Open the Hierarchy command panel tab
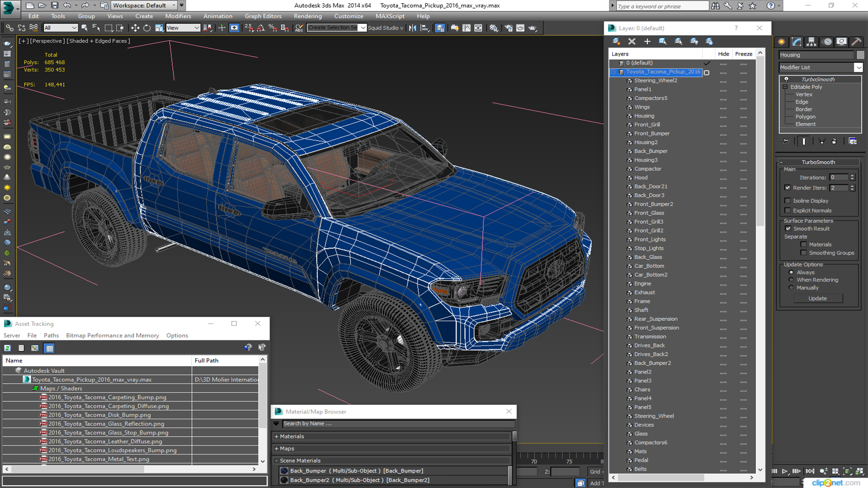 click(811, 42)
